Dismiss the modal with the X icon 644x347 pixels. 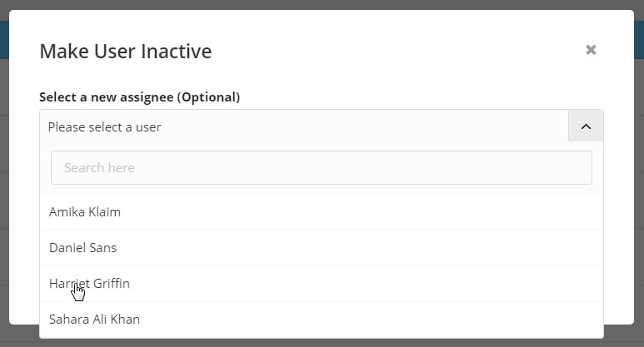591,50
